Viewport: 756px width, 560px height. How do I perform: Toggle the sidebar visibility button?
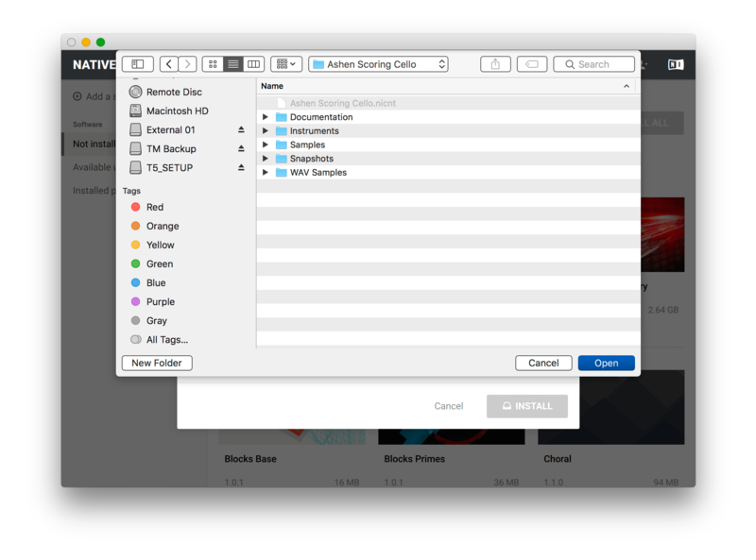tap(138, 64)
